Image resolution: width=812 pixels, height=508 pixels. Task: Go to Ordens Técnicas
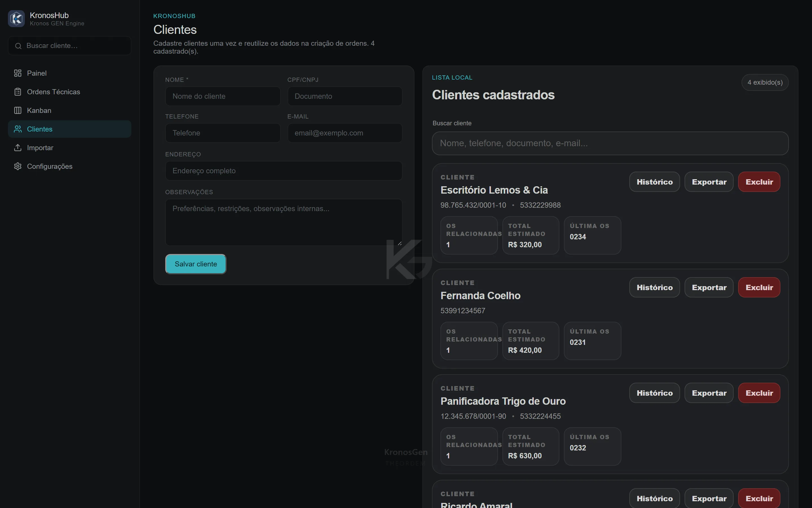[x=69, y=92]
